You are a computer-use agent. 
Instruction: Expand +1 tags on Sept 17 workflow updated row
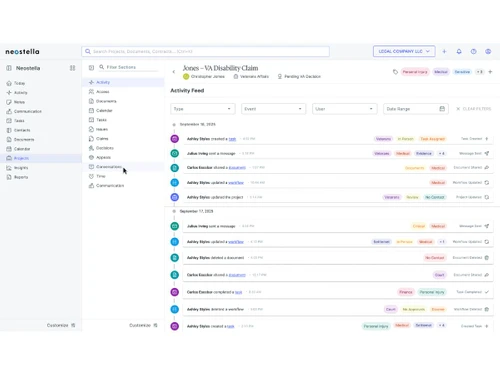(x=441, y=242)
